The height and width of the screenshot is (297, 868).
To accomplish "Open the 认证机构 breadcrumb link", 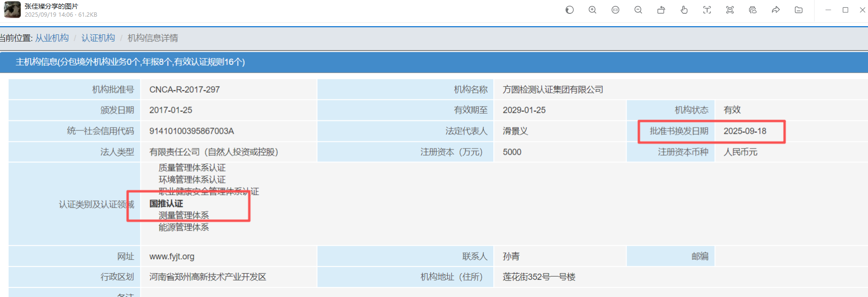I will (x=98, y=38).
